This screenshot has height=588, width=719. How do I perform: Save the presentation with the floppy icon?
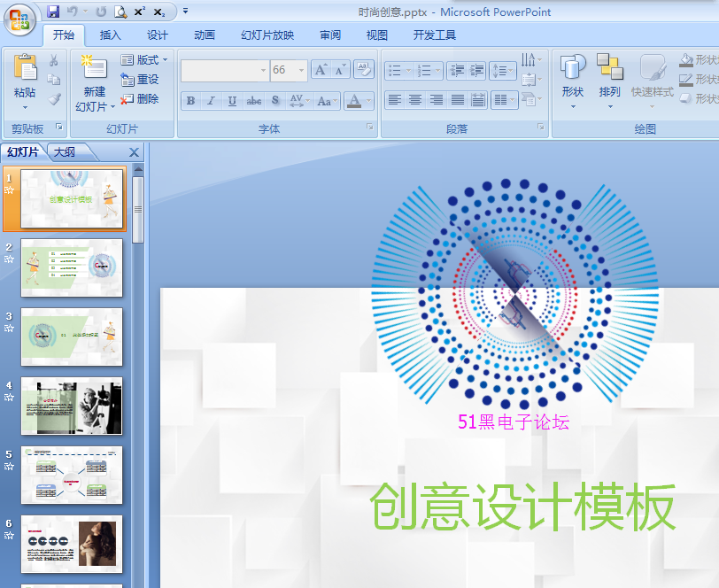(x=53, y=12)
